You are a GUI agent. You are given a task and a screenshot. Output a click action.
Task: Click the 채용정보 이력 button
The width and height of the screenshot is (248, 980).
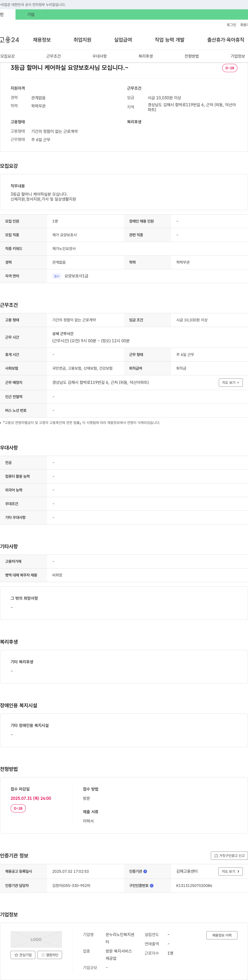tap(222, 935)
